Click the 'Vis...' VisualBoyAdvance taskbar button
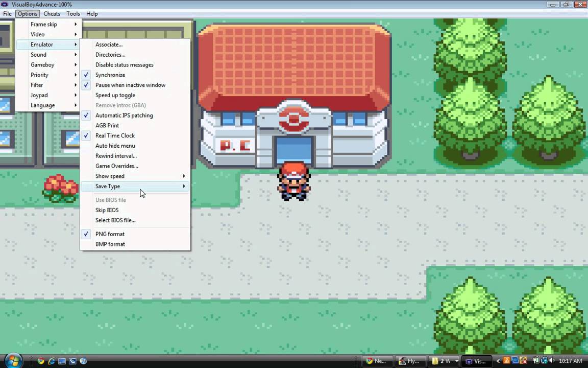588x368 pixels. tap(476, 361)
